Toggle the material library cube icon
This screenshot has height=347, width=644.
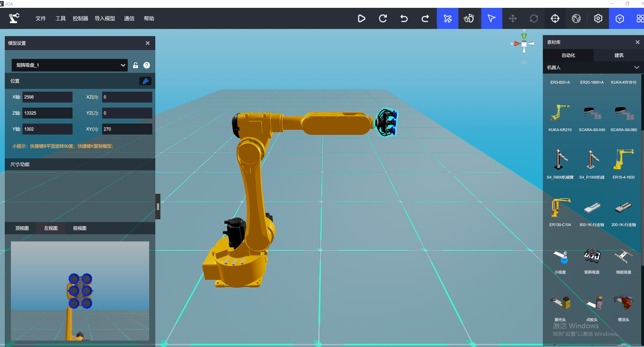coord(619,18)
